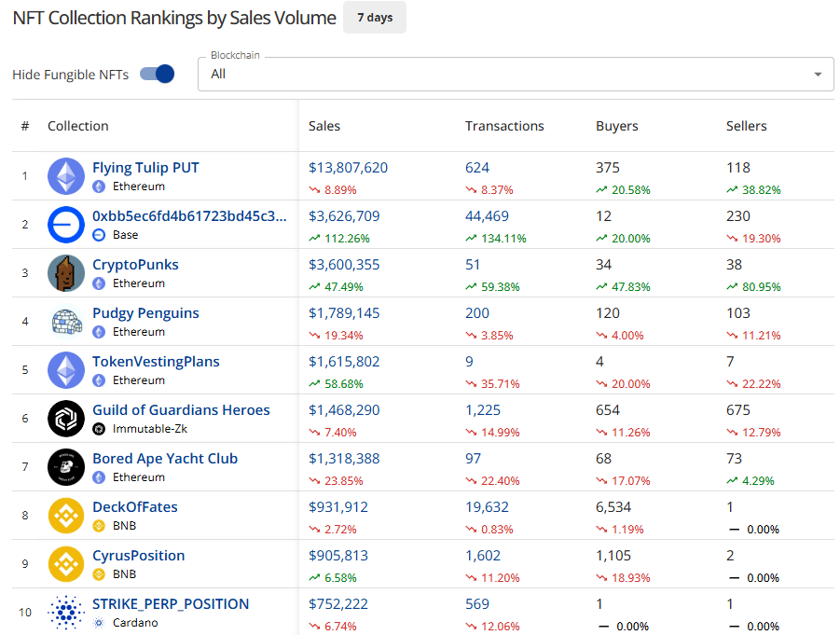Sort by the Sales column header
This screenshot has width=840, height=635.
click(324, 126)
